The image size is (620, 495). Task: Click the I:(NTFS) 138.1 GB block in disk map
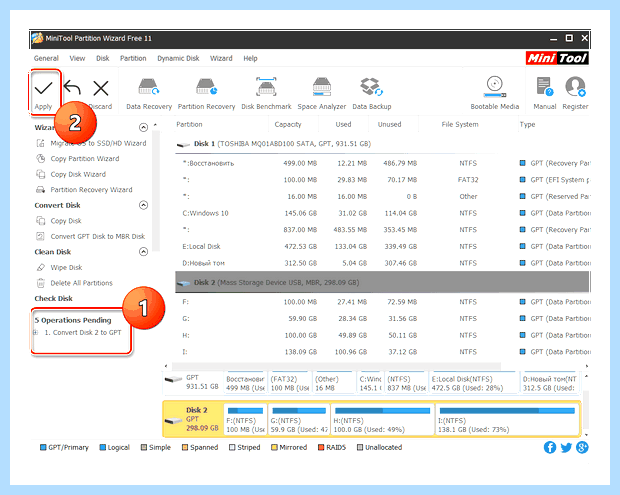507,419
